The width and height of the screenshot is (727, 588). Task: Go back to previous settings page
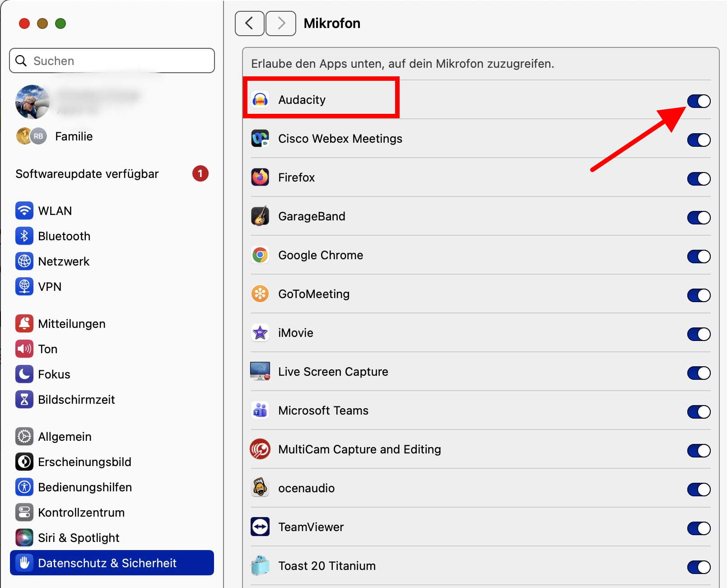point(249,23)
